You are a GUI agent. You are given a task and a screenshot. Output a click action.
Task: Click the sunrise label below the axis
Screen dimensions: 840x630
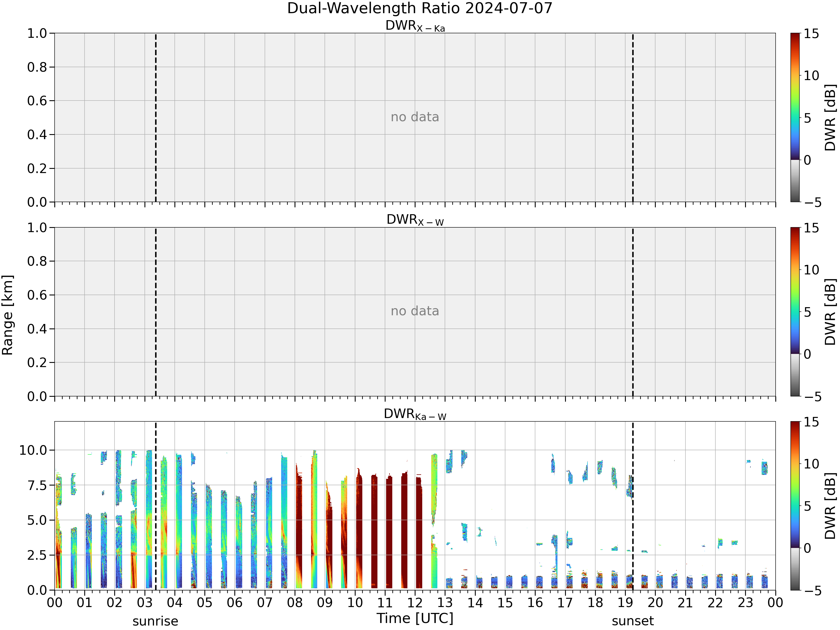tap(155, 621)
